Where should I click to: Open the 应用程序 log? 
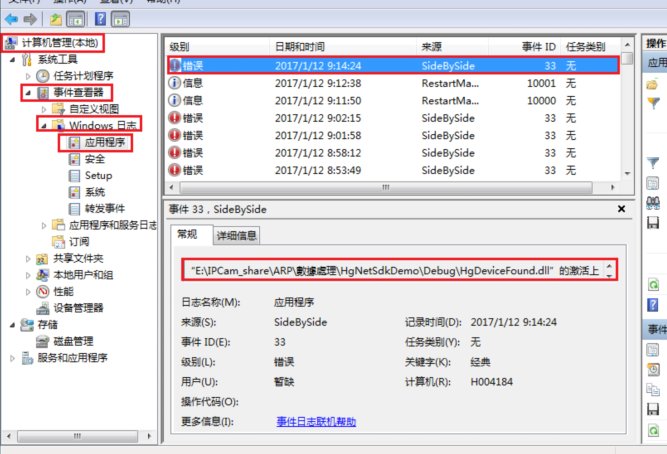(105, 142)
